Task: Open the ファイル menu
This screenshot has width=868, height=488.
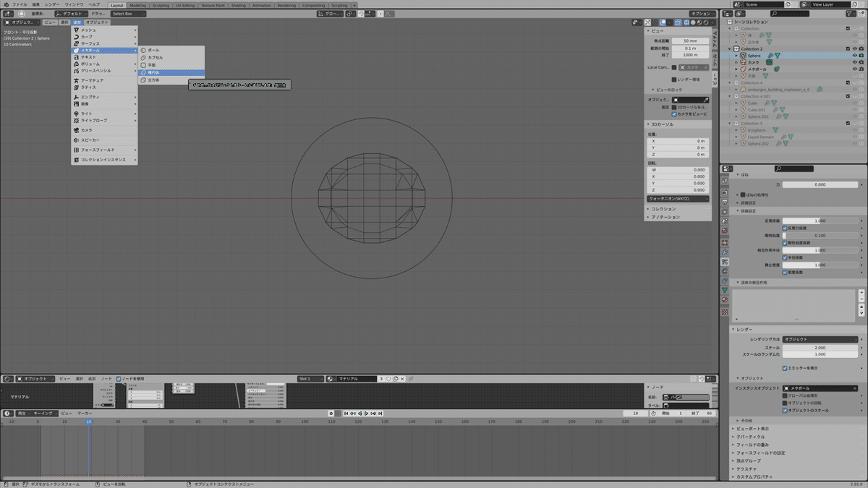Action: coord(19,4)
